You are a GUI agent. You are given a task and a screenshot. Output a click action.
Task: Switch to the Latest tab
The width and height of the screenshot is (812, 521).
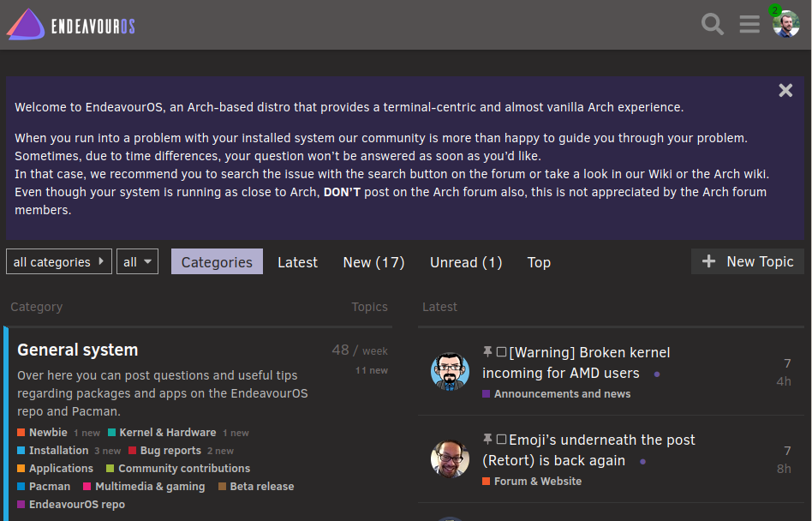[x=297, y=262]
